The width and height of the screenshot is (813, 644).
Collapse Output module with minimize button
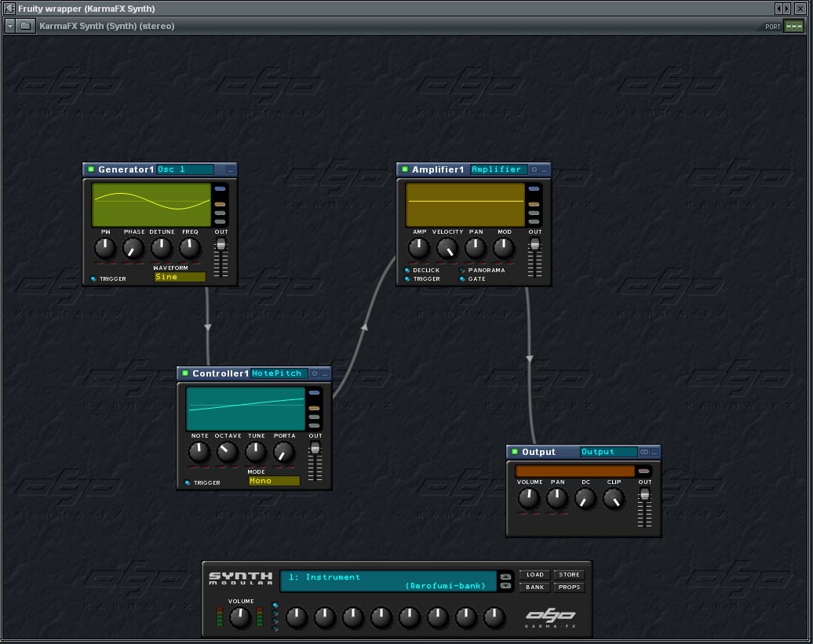pos(654,452)
